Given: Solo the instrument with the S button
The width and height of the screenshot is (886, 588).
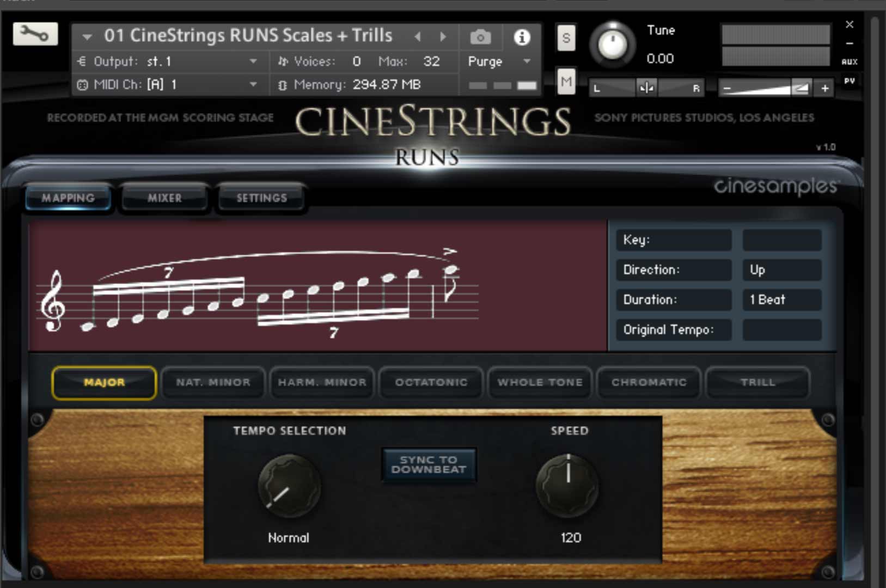Looking at the screenshot, I should click(x=565, y=38).
